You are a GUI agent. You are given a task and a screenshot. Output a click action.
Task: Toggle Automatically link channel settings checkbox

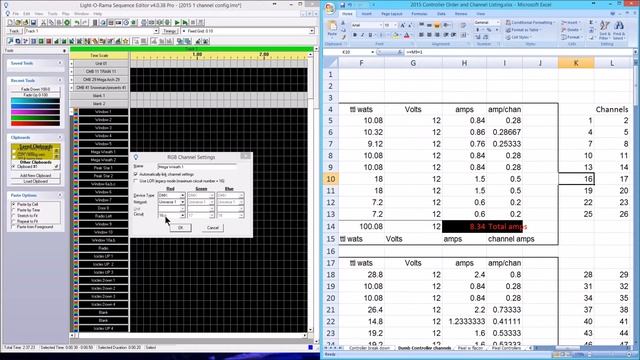click(x=136, y=174)
